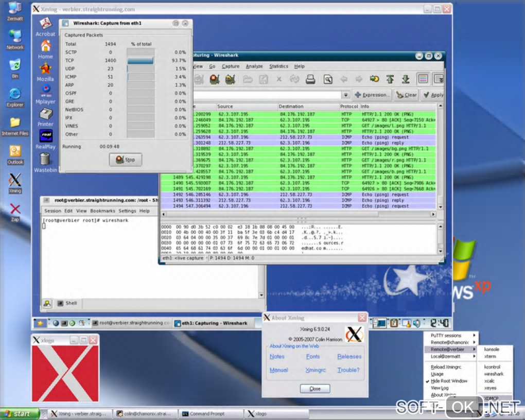Expand the PuTTY sessions submenu
The height and width of the screenshot is (420, 525).
coord(450,335)
